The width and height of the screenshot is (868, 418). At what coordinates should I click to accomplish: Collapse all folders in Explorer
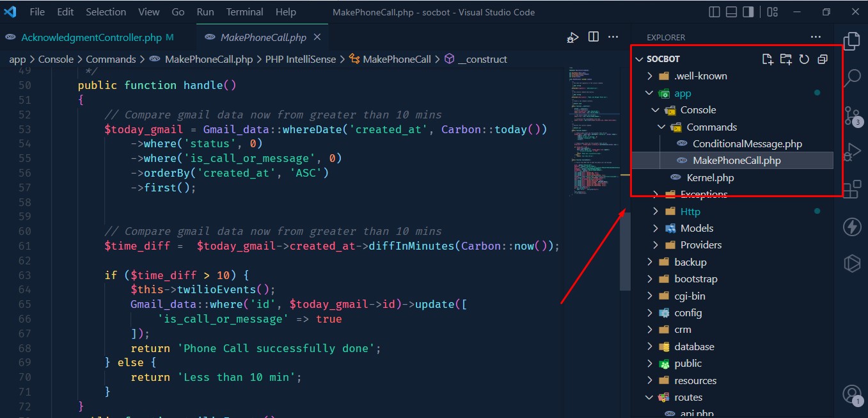click(x=823, y=60)
